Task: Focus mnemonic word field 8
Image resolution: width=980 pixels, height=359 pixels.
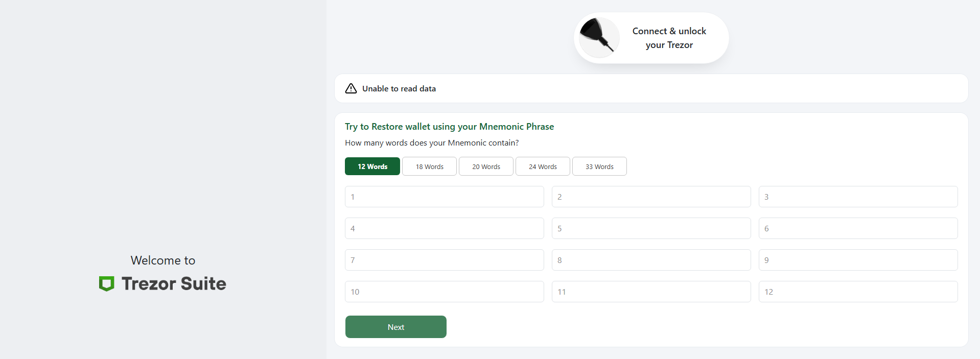Action: pos(651,260)
